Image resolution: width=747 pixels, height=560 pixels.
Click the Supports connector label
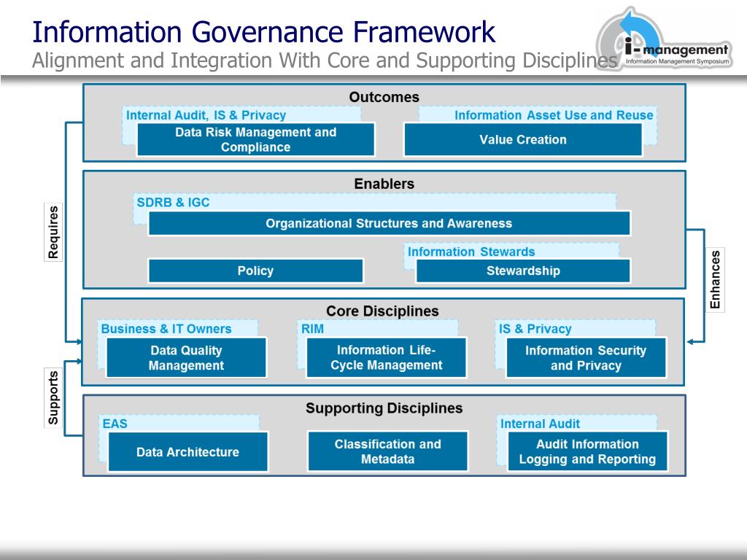tap(53, 398)
